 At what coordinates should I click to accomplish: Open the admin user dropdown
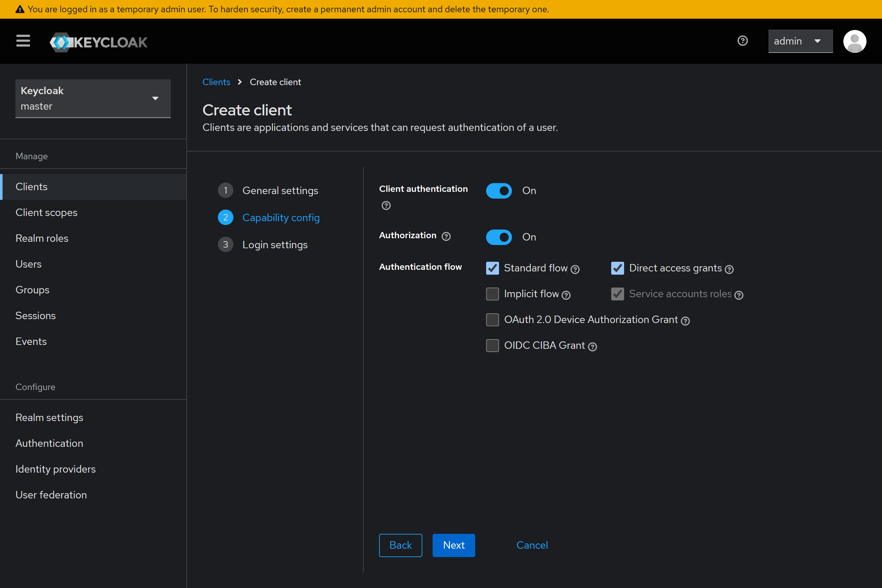(800, 41)
